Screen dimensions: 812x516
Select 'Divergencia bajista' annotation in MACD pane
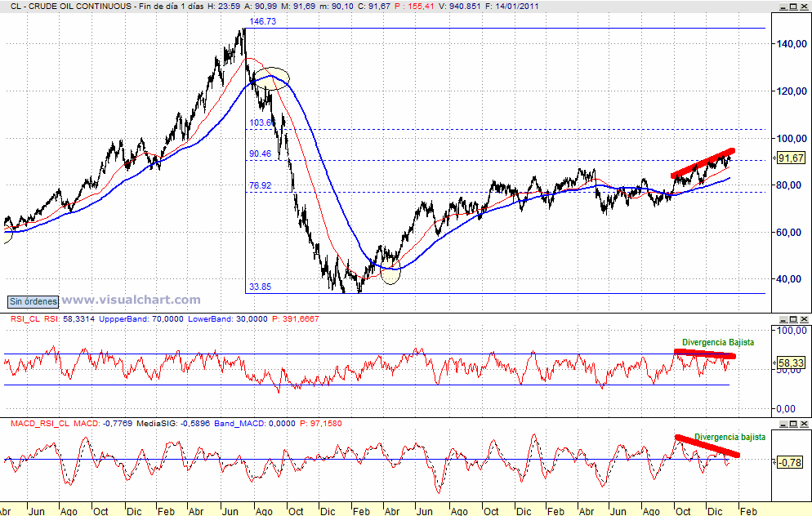729,438
